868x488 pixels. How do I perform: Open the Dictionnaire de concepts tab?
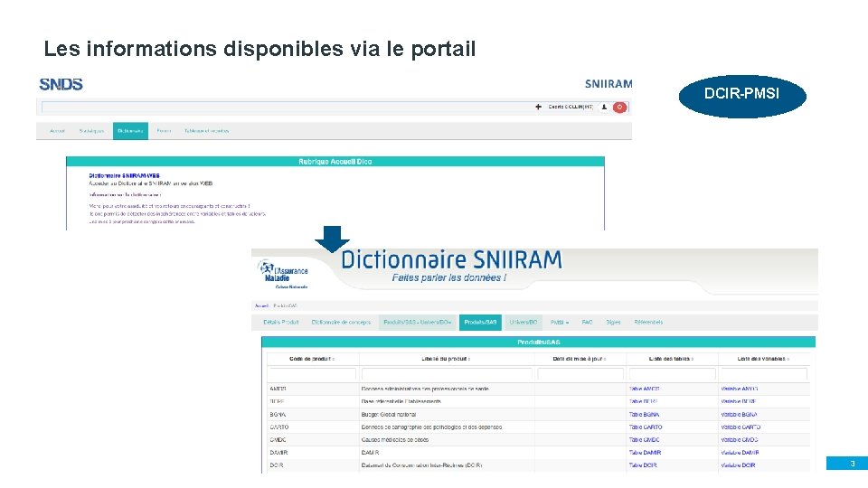341,322
